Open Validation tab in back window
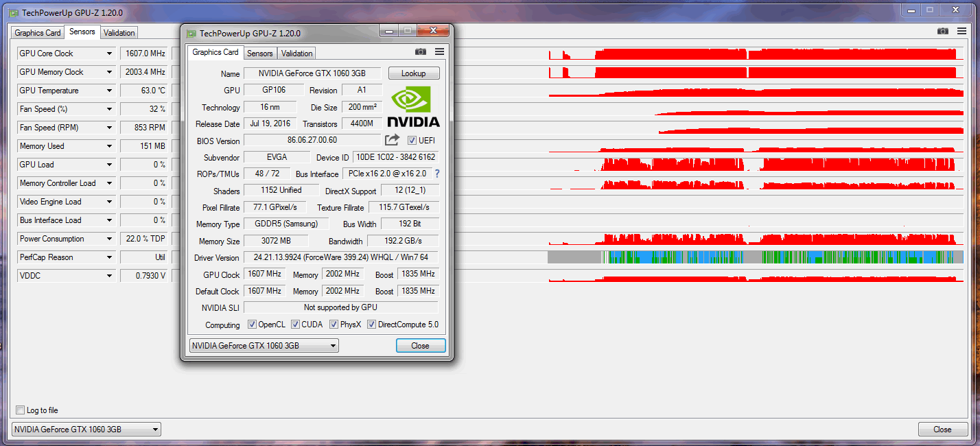 coord(119,33)
